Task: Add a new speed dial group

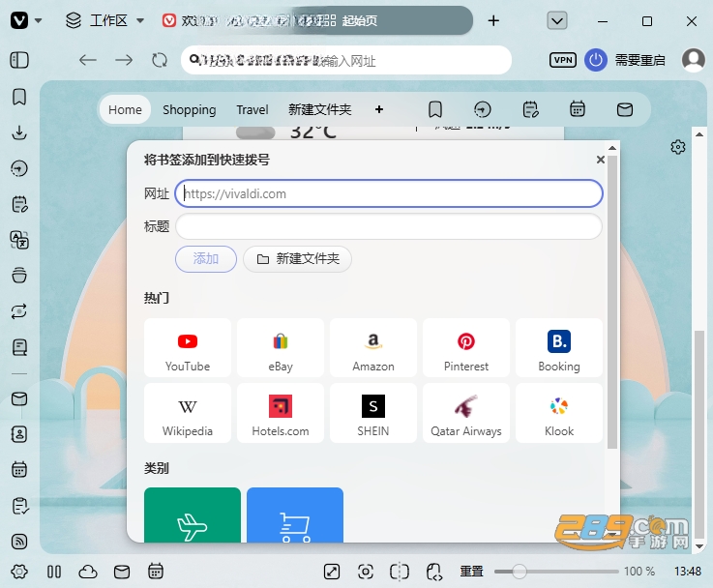Action: [379, 109]
